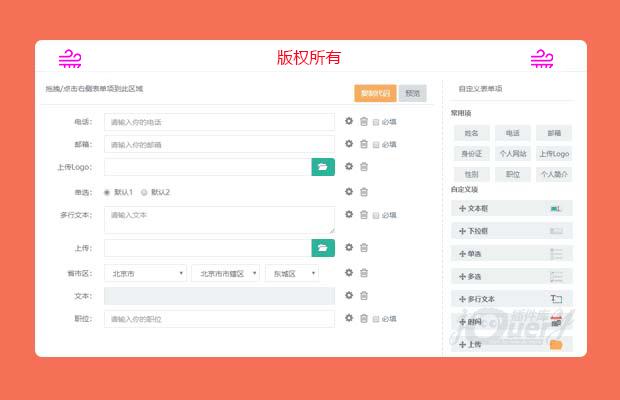
Task: Click the orange 复制代码 button
Action: click(375, 93)
